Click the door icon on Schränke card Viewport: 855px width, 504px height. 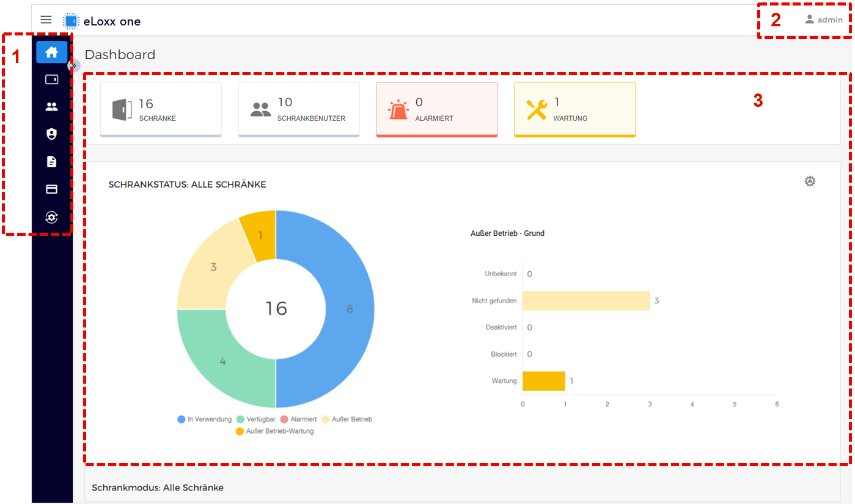point(122,110)
